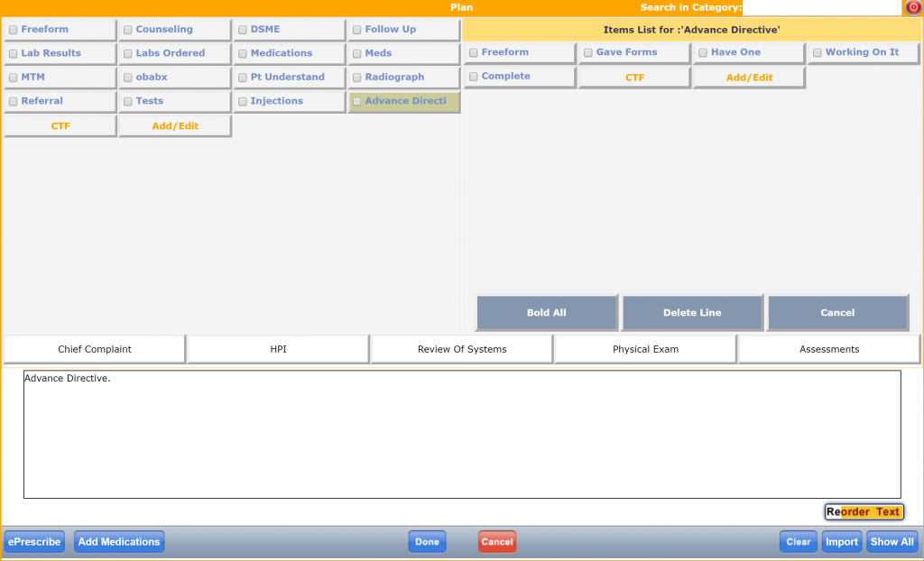Screen dimensions: 924x561
Task: Click the red icon beside the search field
Action: [x=913, y=7]
